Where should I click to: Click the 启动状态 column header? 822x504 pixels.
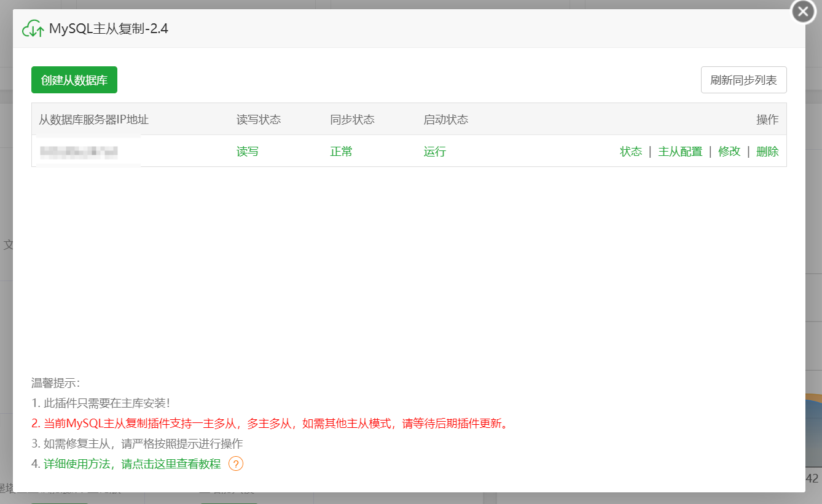(446, 120)
